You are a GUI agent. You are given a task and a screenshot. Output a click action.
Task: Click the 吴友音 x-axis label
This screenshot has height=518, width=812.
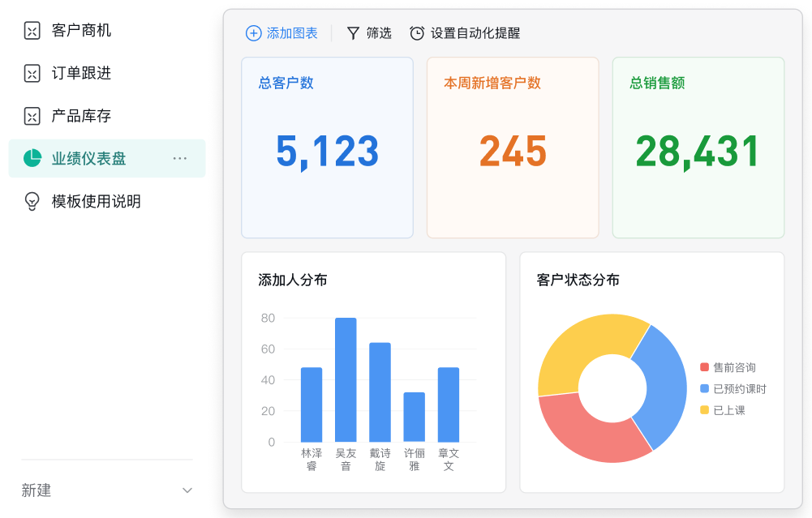point(346,460)
